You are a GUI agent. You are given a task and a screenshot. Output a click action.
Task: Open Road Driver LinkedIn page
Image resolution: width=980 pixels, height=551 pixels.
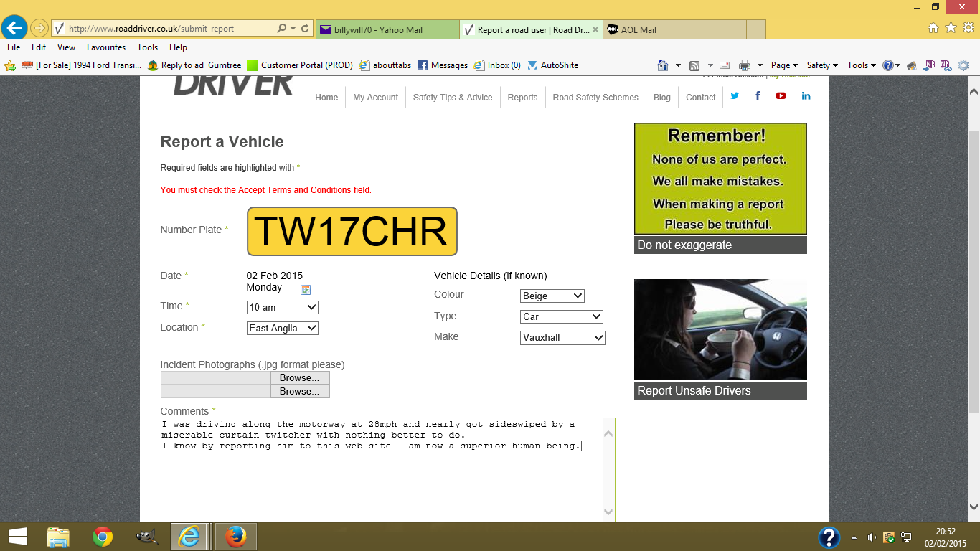tap(806, 95)
